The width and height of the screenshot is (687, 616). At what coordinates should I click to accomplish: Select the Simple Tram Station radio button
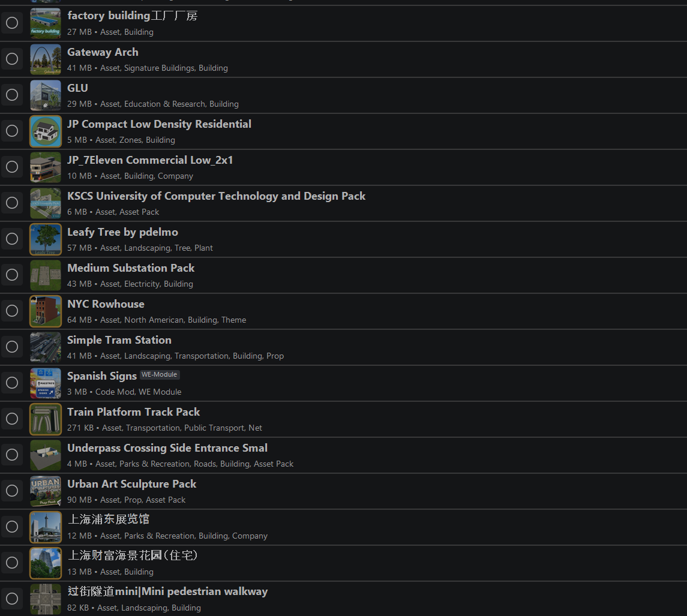[x=12, y=347]
